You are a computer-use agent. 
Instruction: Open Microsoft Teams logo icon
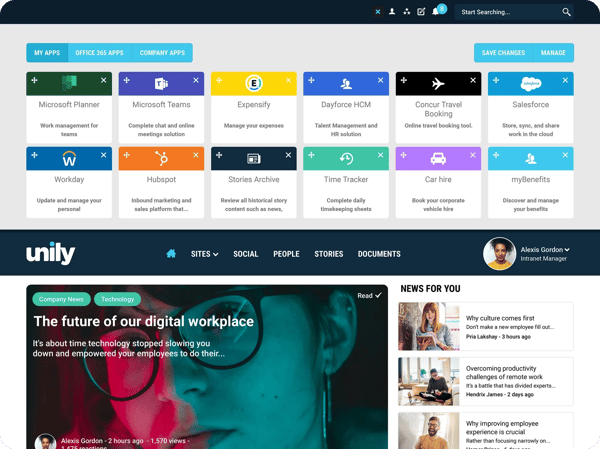[x=161, y=83]
